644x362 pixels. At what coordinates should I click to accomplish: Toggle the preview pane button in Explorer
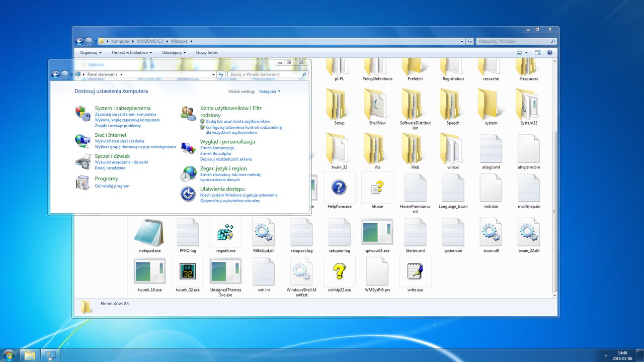click(537, 52)
